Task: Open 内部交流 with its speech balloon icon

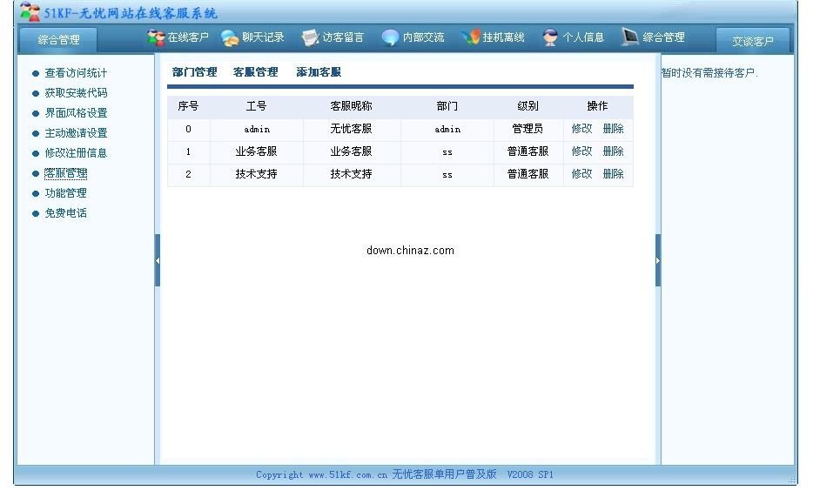Action: 391,37
